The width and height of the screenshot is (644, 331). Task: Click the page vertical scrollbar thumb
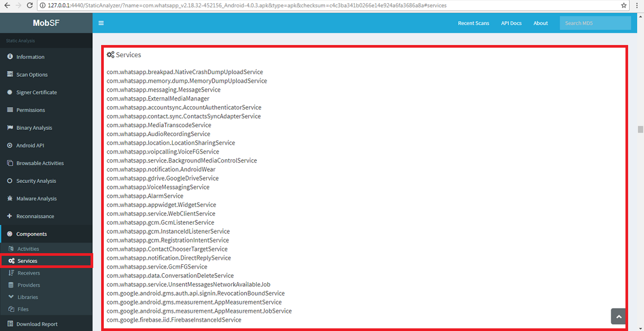640,129
